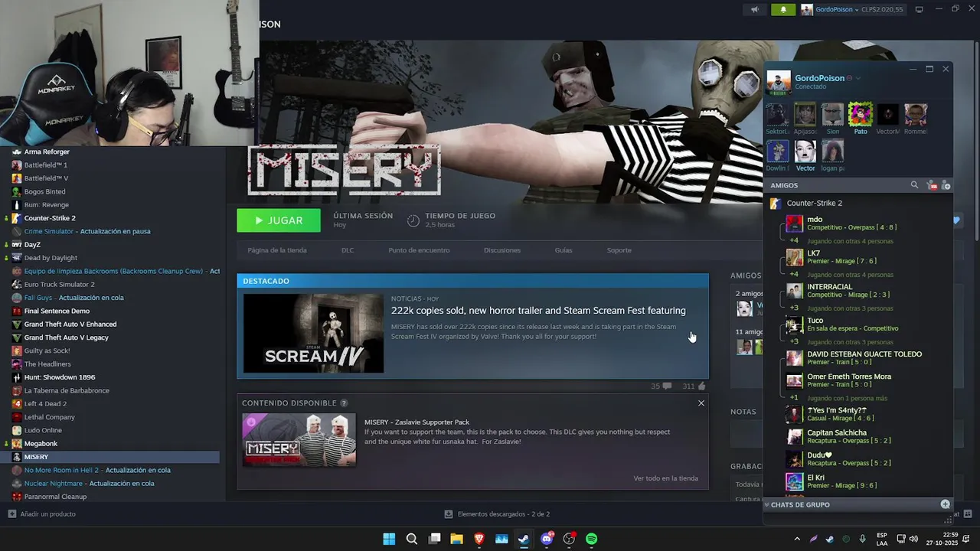Dismiss the Contenido Disponible panel
The width and height of the screenshot is (980, 551).
pos(701,403)
